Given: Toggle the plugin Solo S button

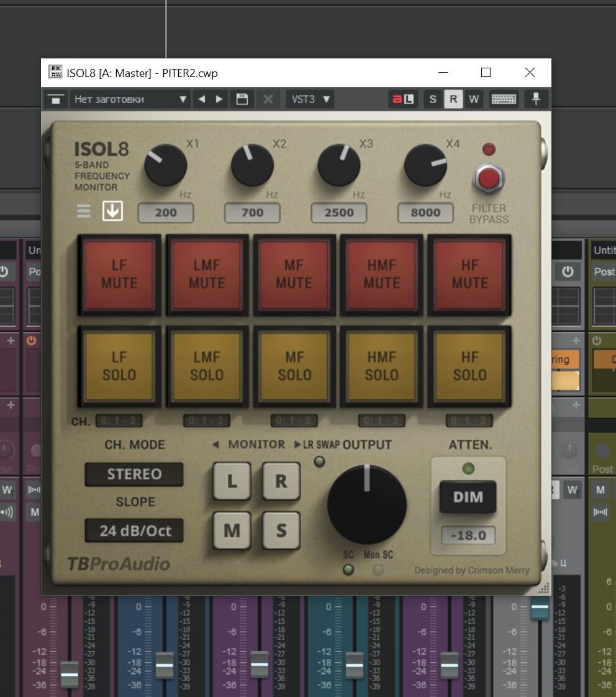Looking at the screenshot, I should (433, 99).
